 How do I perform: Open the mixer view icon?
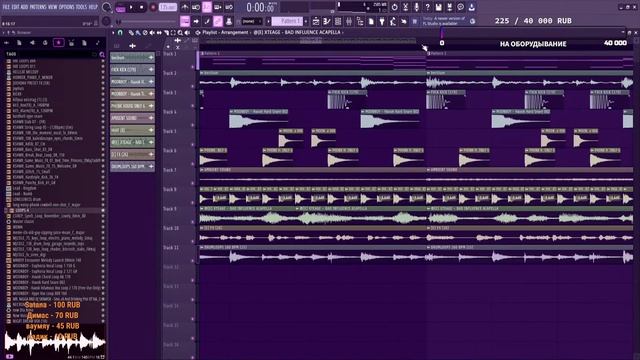pos(349,21)
